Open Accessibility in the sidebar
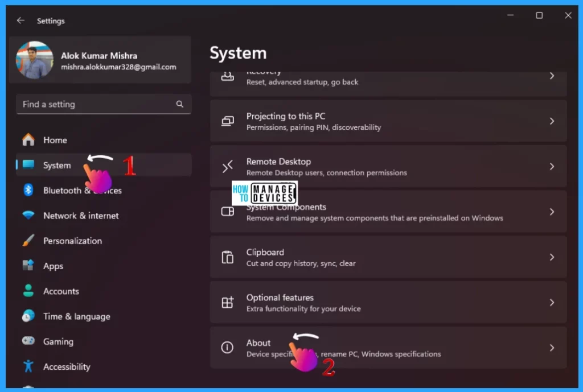The width and height of the screenshot is (583, 392). pos(67,366)
